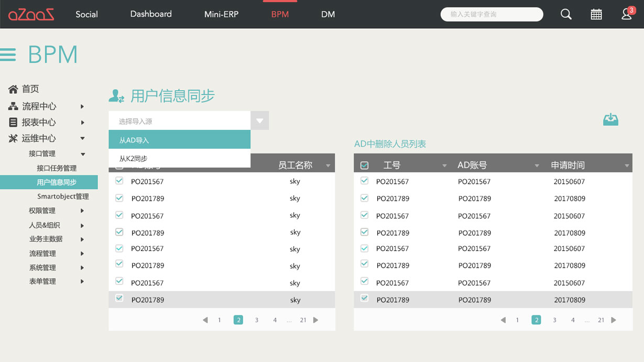
Task: Open 用户信息同步 in sidebar
Action: tap(49, 182)
